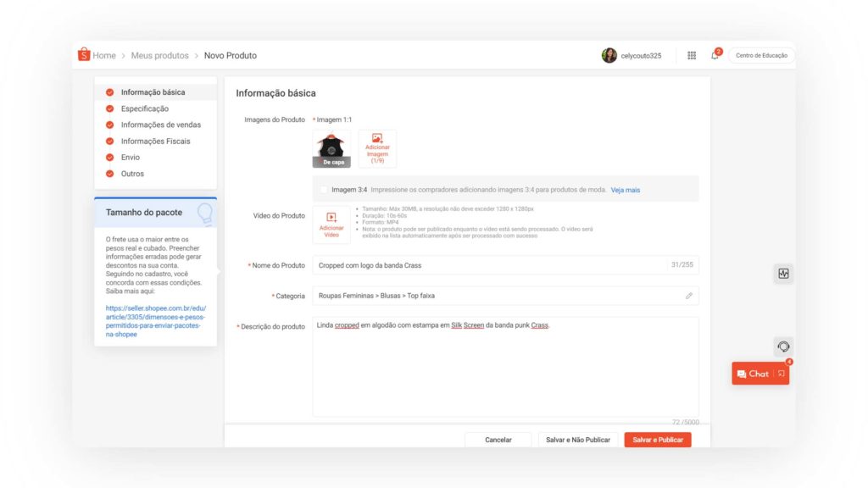Open the Veja mais link
Viewport: 868px width, 488px height.
(626, 190)
